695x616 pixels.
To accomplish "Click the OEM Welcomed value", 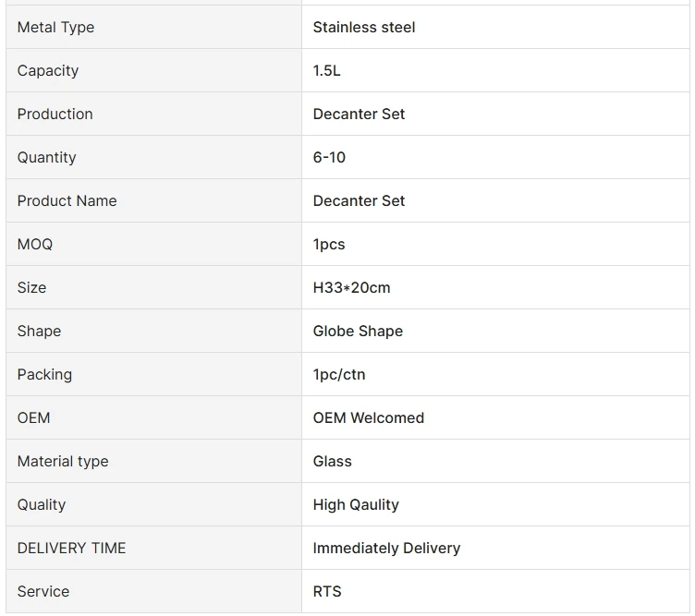I will click(368, 418).
